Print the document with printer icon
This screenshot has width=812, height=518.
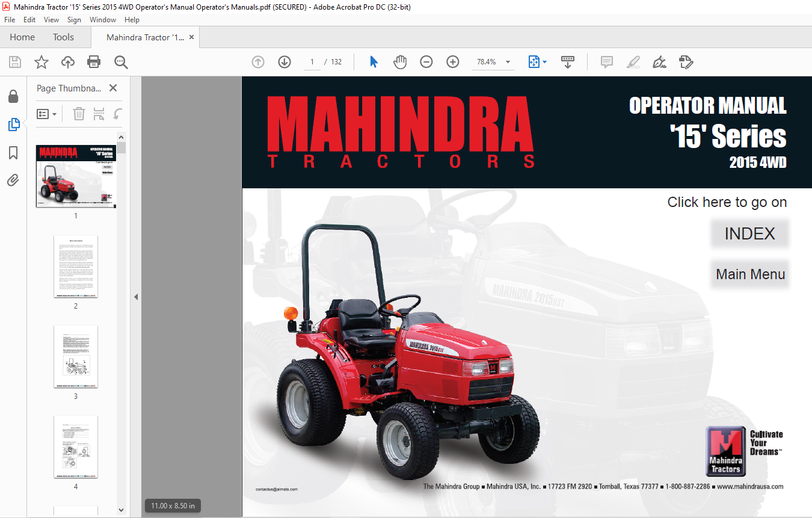coord(94,62)
